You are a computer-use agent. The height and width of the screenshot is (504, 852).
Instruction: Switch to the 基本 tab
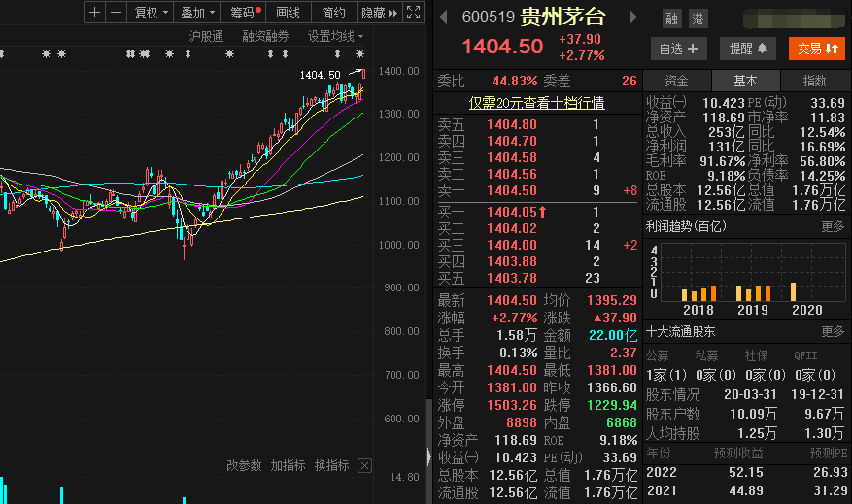click(745, 81)
